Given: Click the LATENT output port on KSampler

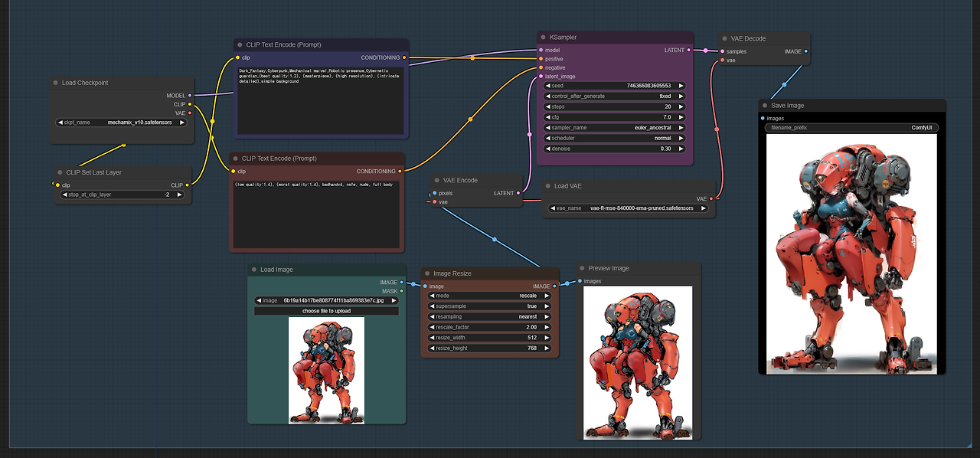Looking at the screenshot, I should [x=689, y=50].
